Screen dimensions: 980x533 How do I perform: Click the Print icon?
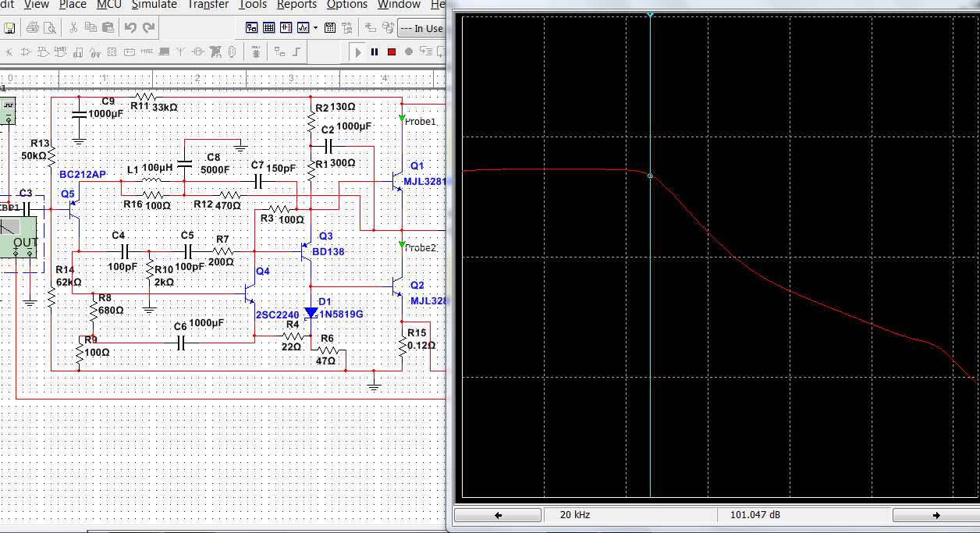33,28
